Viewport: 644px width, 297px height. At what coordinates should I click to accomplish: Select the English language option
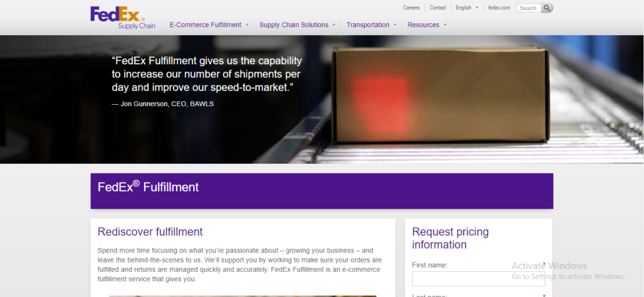point(464,8)
